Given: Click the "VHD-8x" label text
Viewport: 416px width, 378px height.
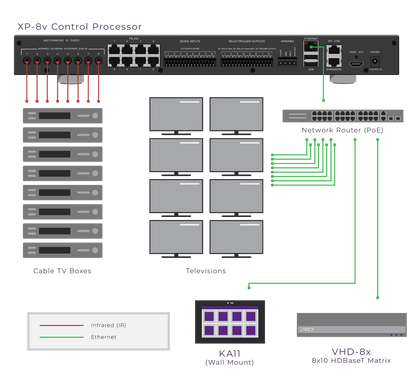Looking at the screenshot, I should point(351,352).
